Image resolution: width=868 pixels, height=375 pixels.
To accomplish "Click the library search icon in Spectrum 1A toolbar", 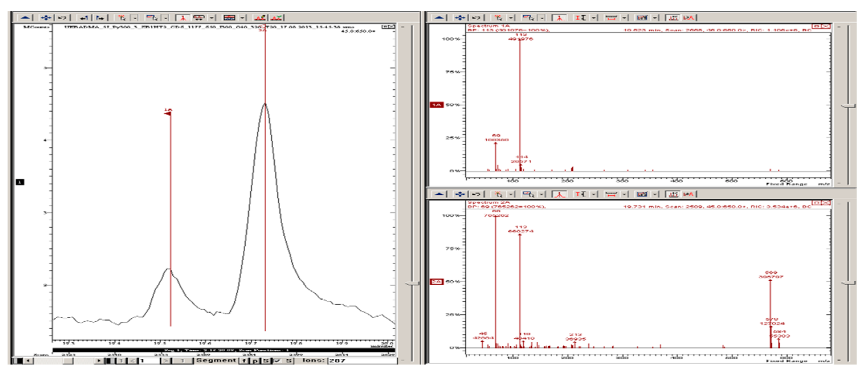I will (x=642, y=18).
